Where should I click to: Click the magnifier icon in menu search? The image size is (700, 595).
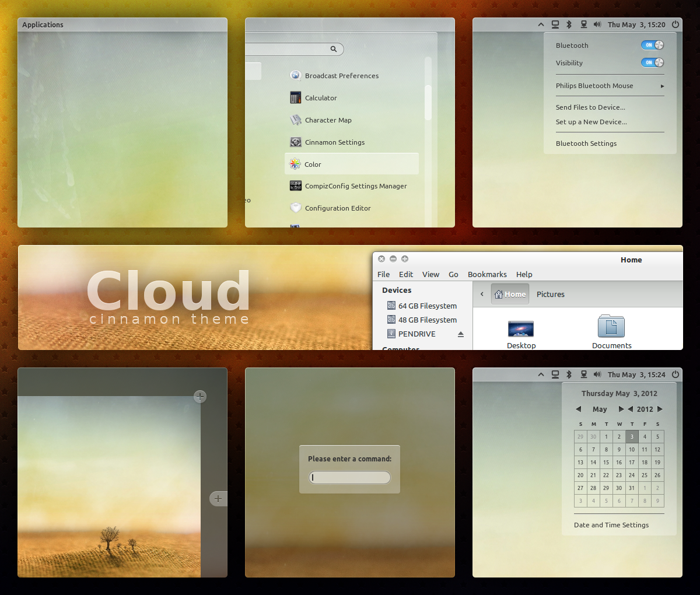pyautogui.click(x=334, y=49)
